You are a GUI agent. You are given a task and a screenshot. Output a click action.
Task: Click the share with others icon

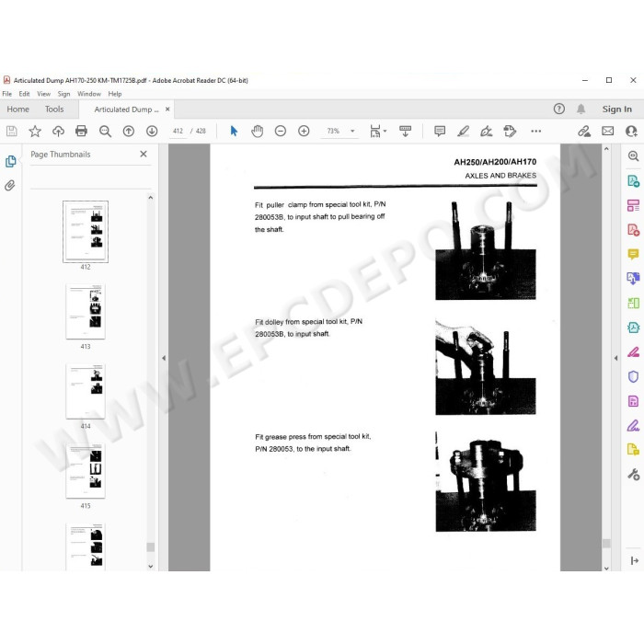click(631, 131)
